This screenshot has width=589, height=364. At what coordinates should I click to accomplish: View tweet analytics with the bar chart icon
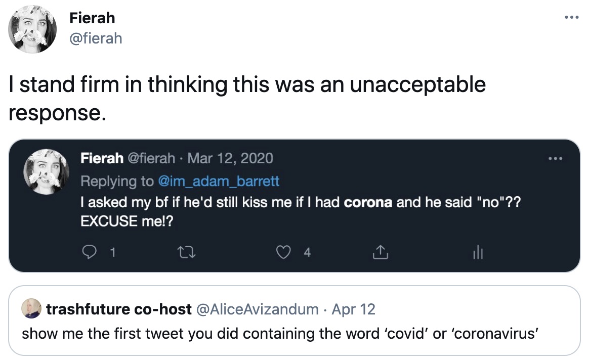coord(478,252)
